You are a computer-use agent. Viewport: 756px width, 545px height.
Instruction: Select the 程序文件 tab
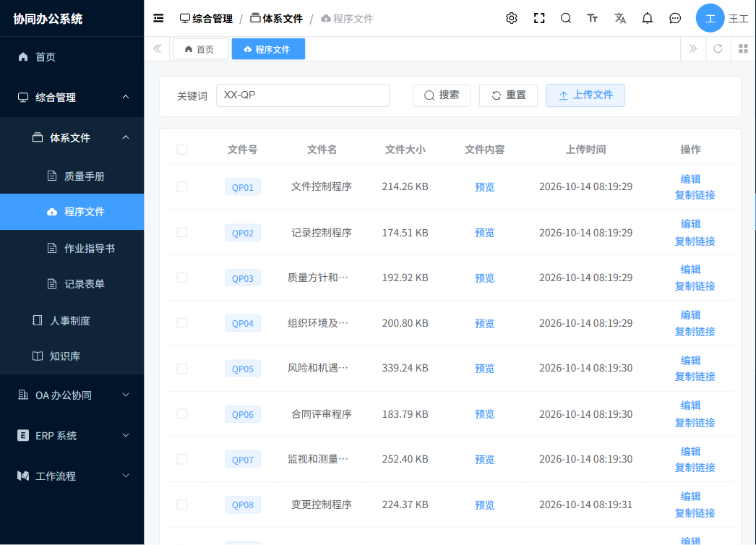pyautogui.click(x=268, y=49)
